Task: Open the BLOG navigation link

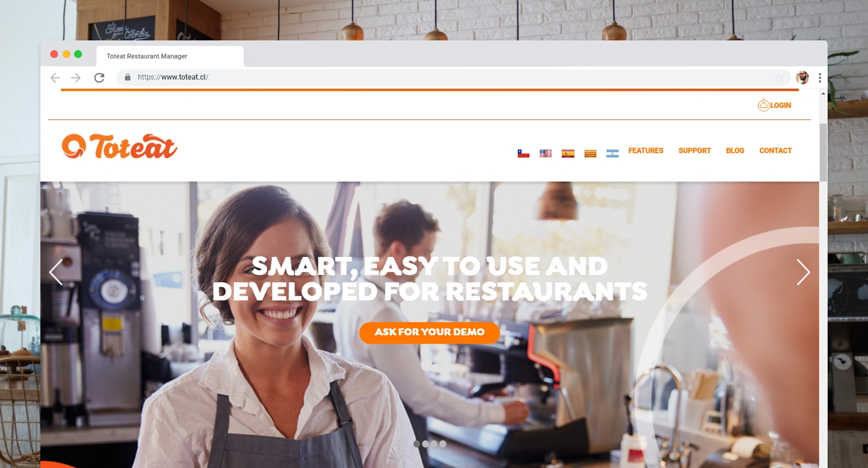Action: (735, 151)
